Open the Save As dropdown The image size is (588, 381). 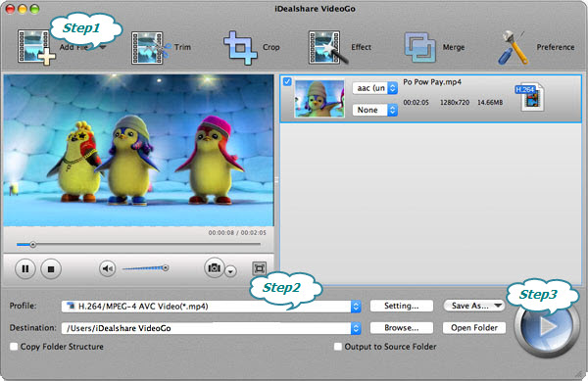[x=474, y=306]
